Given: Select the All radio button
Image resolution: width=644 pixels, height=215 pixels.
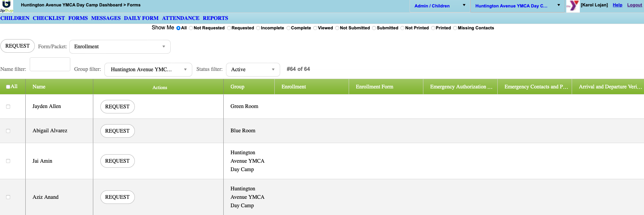Looking at the screenshot, I should (178, 28).
